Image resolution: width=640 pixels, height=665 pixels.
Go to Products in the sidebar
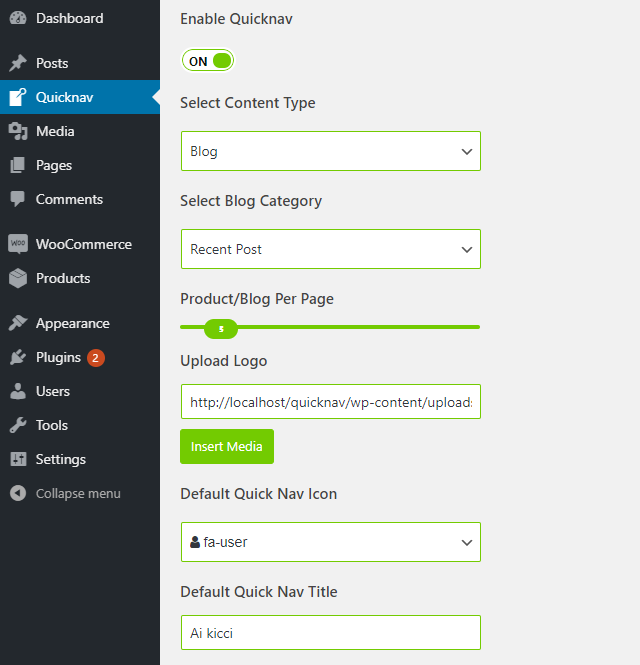click(x=80, y=278)
